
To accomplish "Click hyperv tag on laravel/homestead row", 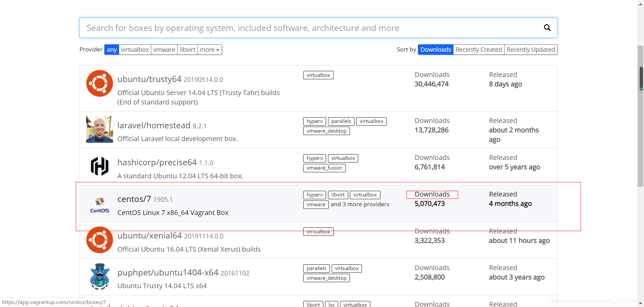I will click(315, 121).
